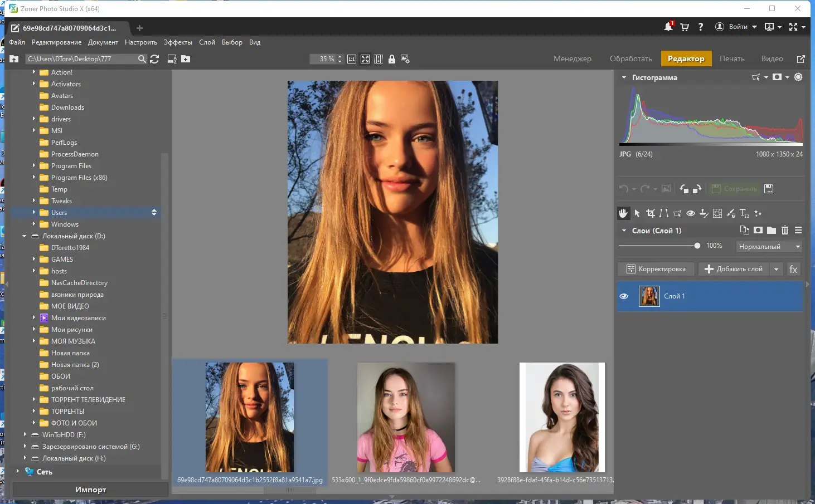The height and width of the screenshot is (504, 815).
Task: Toggle the zoom lock padlock
Action: click(392, 59)
